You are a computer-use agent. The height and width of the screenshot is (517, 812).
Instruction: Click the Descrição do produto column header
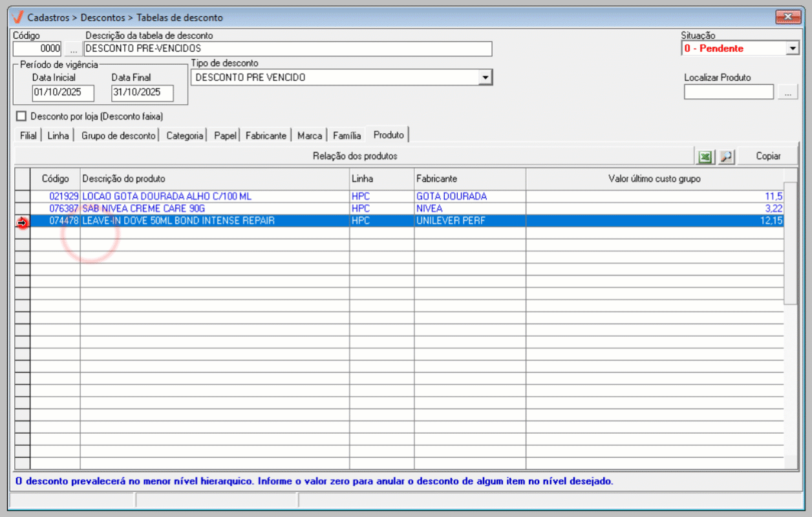[x=213, y=178]
